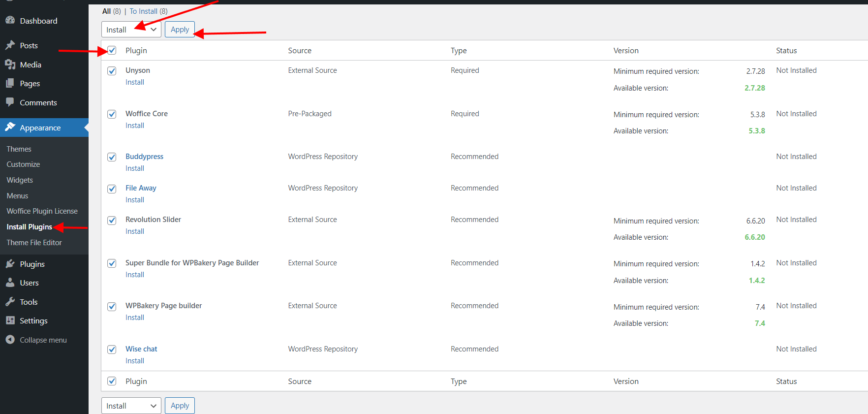
Task: Switch to the To Install filter
Action: (x=143, y=11)
